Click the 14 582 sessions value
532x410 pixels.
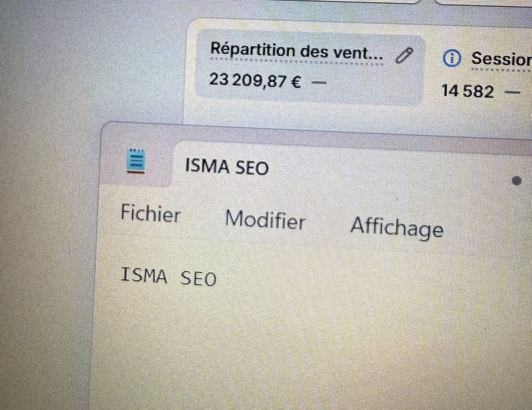pos(468,91)
